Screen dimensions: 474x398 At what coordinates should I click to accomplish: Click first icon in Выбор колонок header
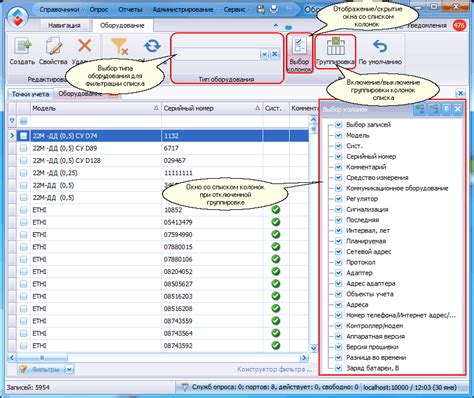pyautogui.click(x=419, y=109)
